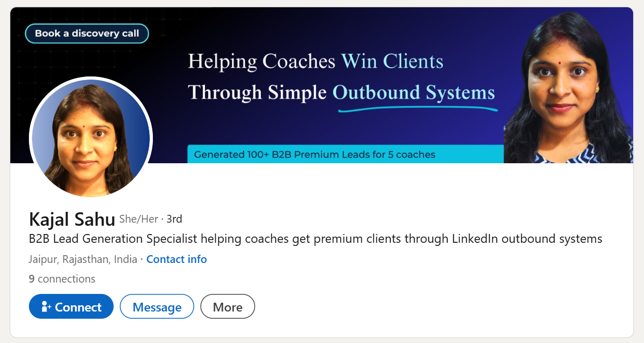
Task: Click the Book a discovery call badge
Action: pyautogui.click(x=87, y=34)
